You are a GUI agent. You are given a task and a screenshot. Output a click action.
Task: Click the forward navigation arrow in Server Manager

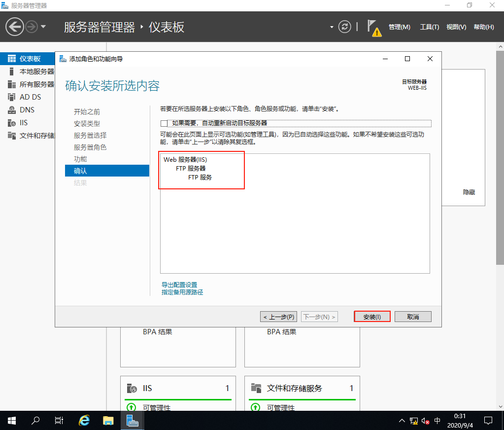coord(32,27)
